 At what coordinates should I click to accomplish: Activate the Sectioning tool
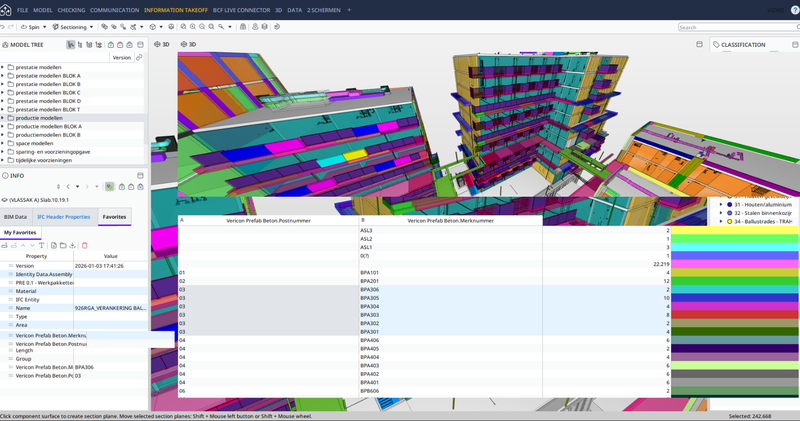(x=69, y=27)
